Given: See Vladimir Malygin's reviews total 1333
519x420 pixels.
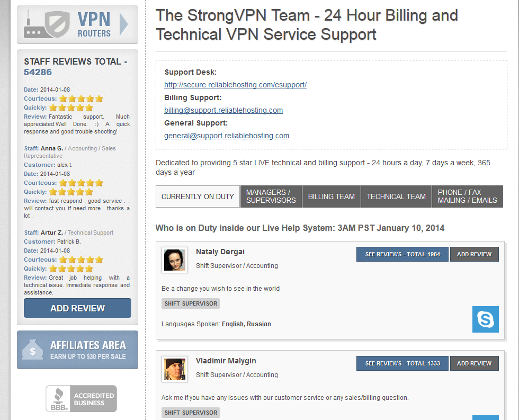Looking at the screenshot, I should 402,363.
